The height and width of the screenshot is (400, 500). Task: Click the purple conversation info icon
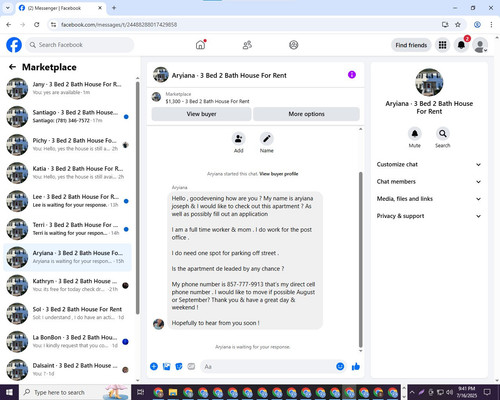352,75
